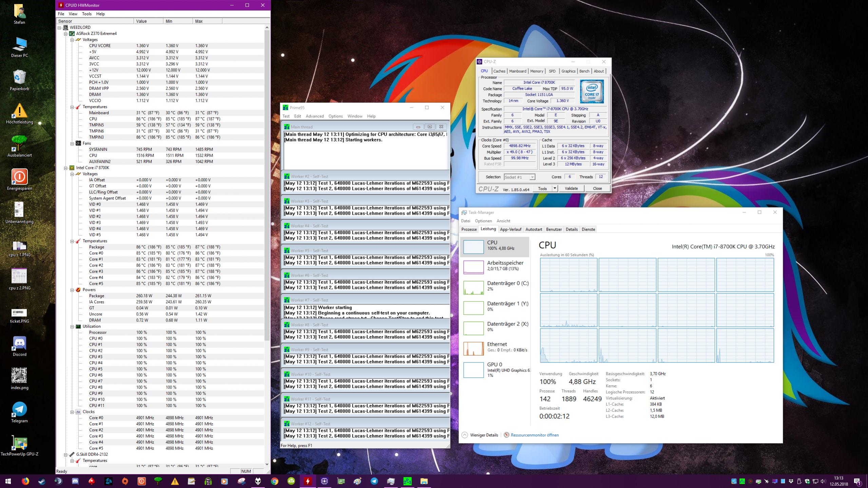Open the Advanced menu in Prime95
Screen dimensions: 868x488
point(314,116)
